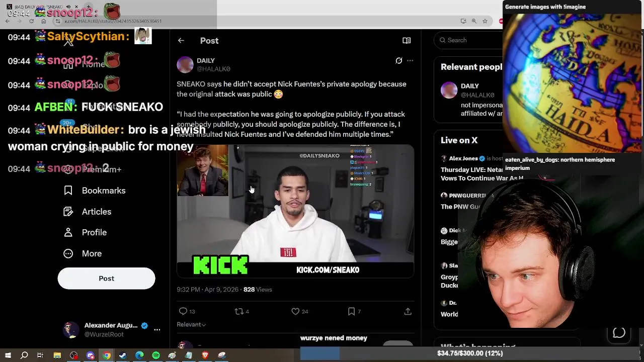644x362 pixels.
Task: Open Microsoft Edge from the taskbar
Action: (139, 355)
